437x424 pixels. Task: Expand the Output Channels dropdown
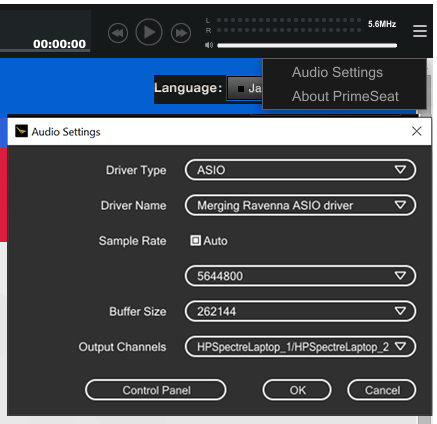[x=300, y=347]
